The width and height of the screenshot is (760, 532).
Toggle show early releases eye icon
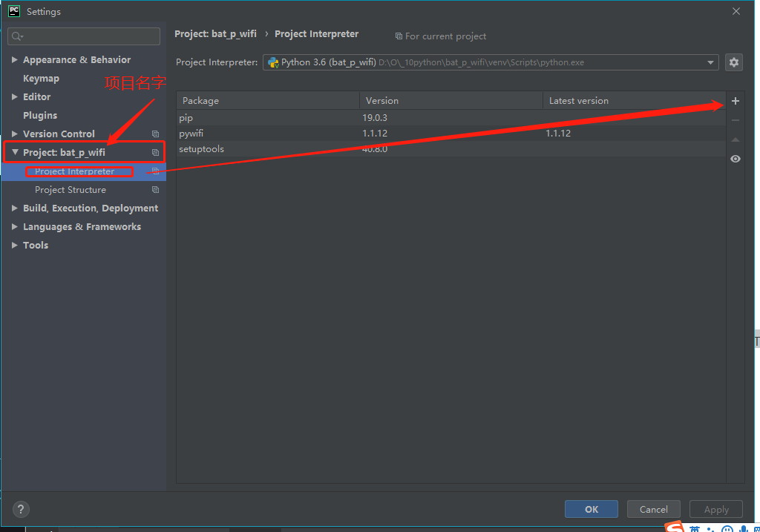736,159
